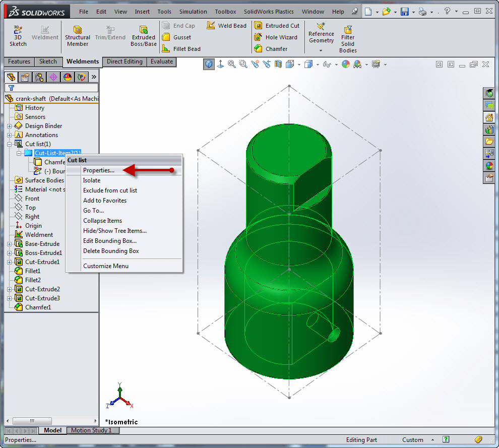Open the Toolbox menu

click(225, 12)
